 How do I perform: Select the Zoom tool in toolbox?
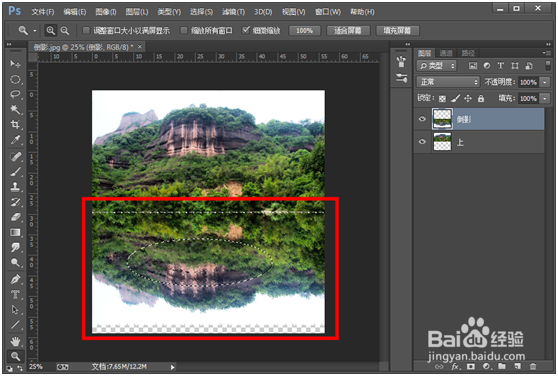tap(15, 356)
